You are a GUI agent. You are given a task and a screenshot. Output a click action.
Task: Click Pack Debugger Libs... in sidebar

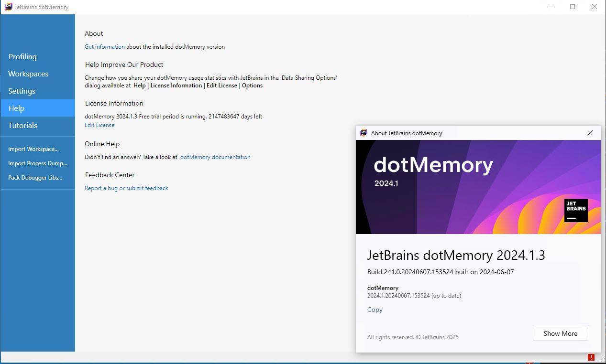(x=35, y=178)
